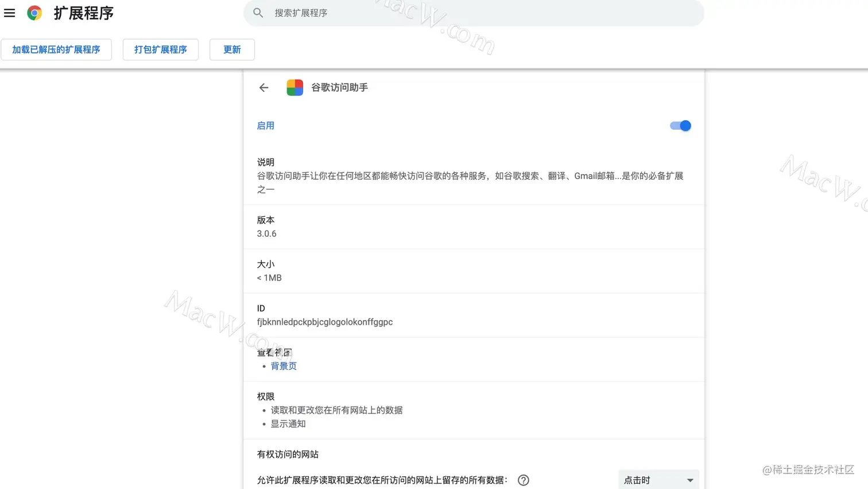Open the 点击时 site access dropdown
This screenshot has height=489, width=868.
pos(658,480)
